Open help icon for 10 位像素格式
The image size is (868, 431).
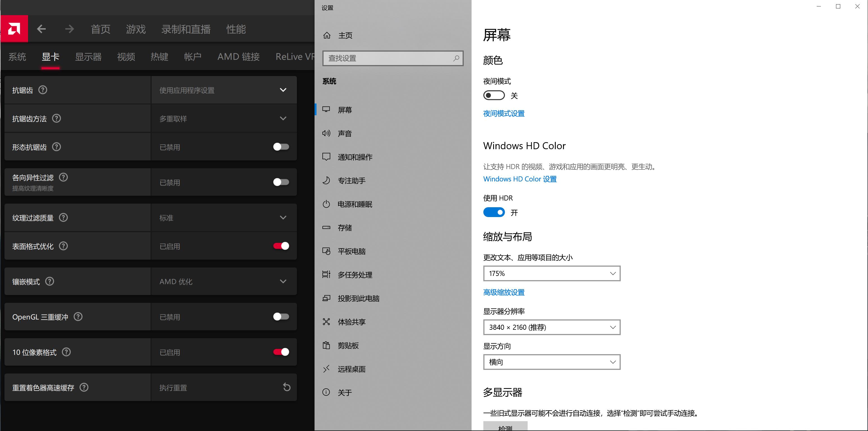(66, 352)
